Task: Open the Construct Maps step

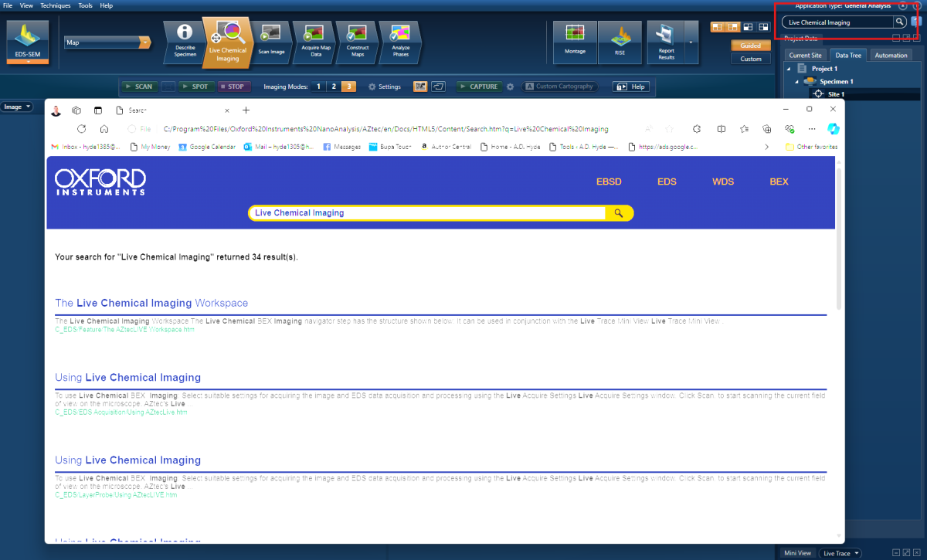Action: [358, 41]
